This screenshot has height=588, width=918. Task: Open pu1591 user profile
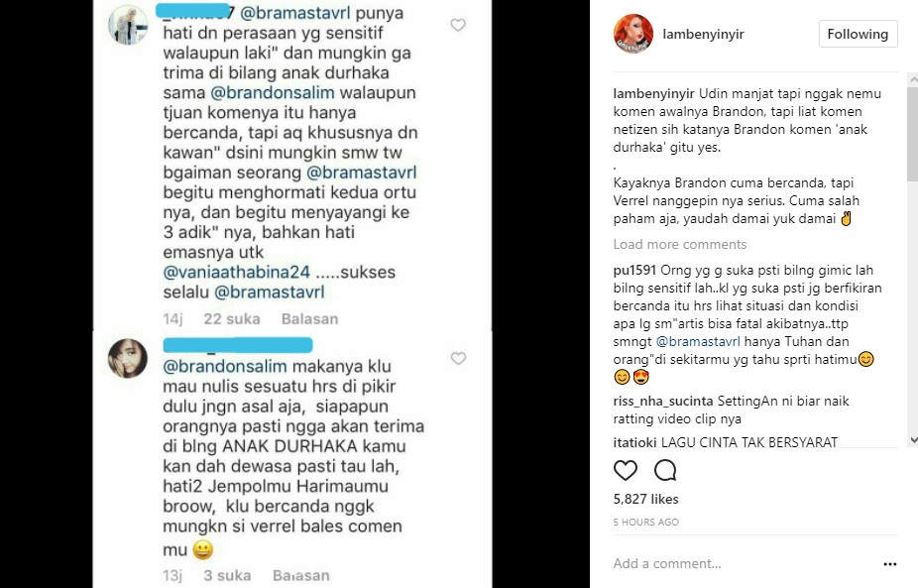pos(634,270)
